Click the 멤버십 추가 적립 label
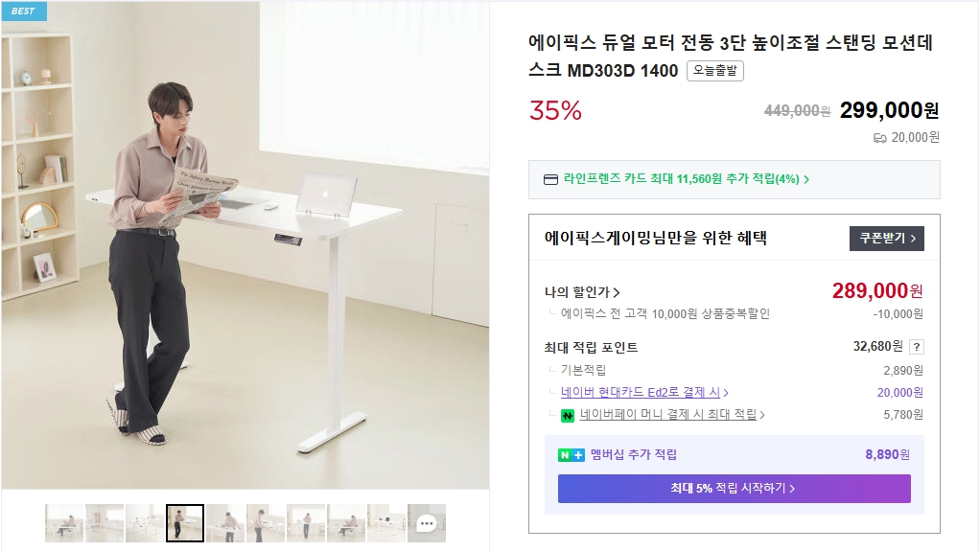 coord(633,454)
